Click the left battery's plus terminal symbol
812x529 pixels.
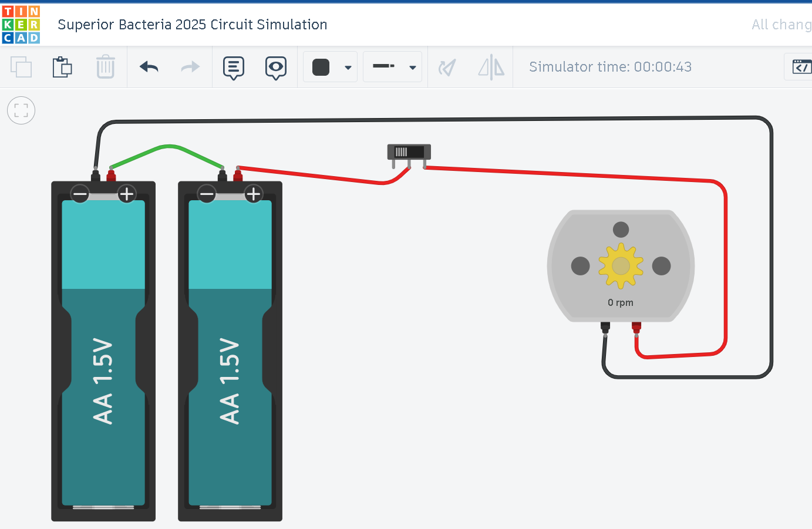point(127,194)
